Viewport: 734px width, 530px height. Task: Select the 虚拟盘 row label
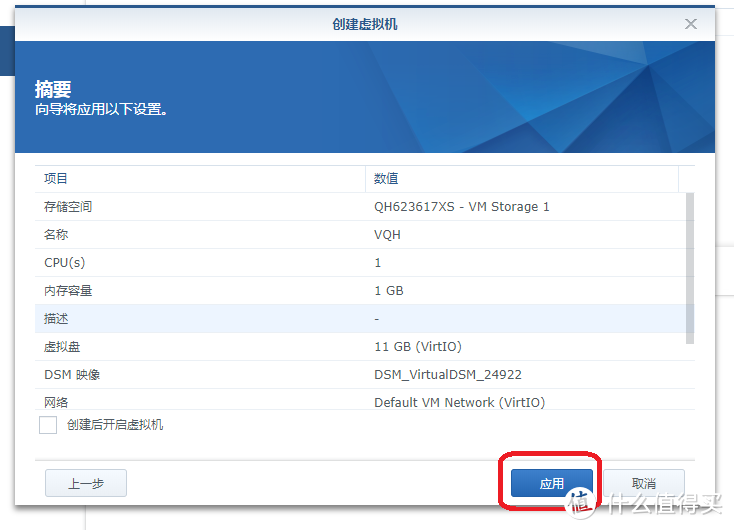click(62, 346)
